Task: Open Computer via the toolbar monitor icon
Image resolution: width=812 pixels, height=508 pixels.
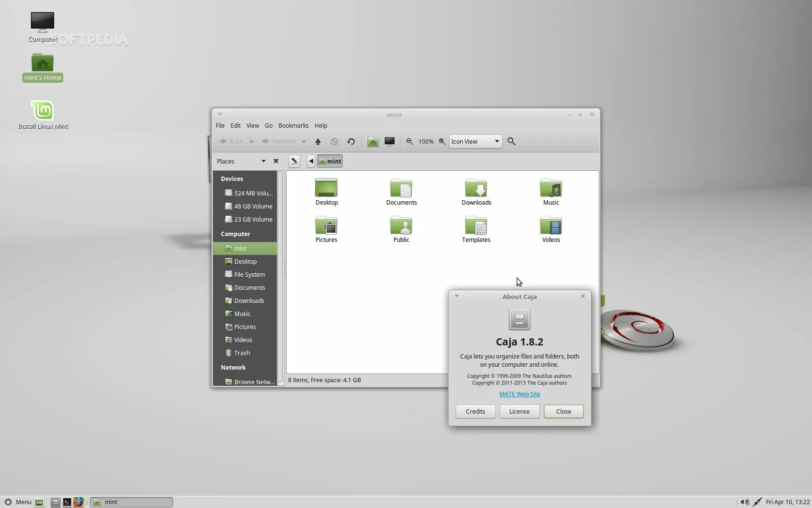Action: tap(390, 142)
